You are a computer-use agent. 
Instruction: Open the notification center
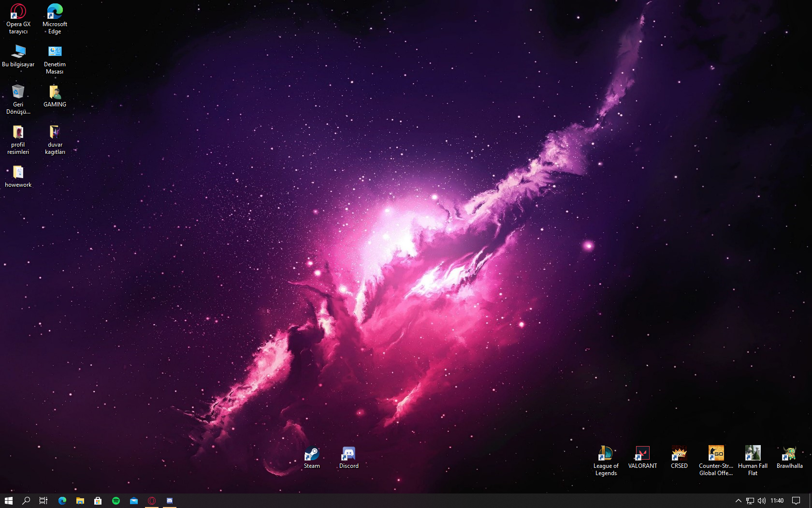pyautogui.click(x=796, y=501)
